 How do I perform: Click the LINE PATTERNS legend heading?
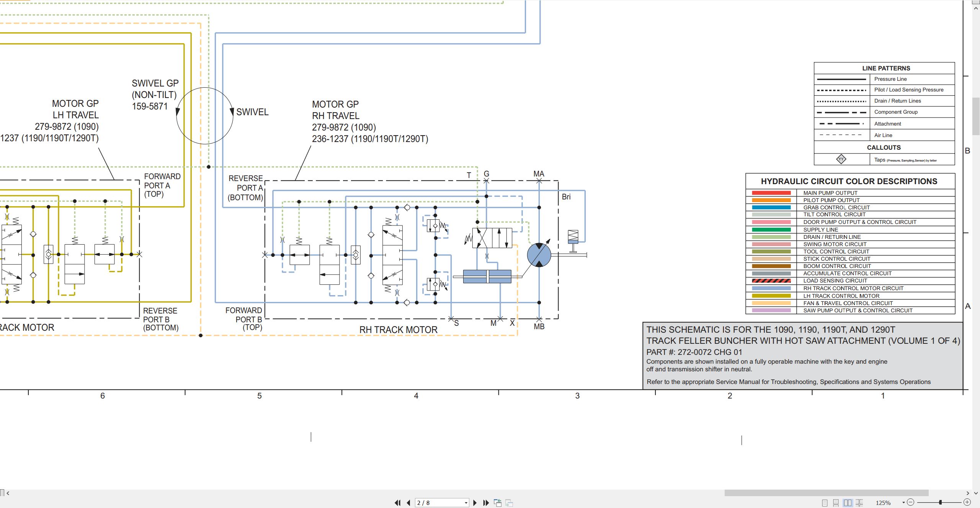[x=886, y=68]
